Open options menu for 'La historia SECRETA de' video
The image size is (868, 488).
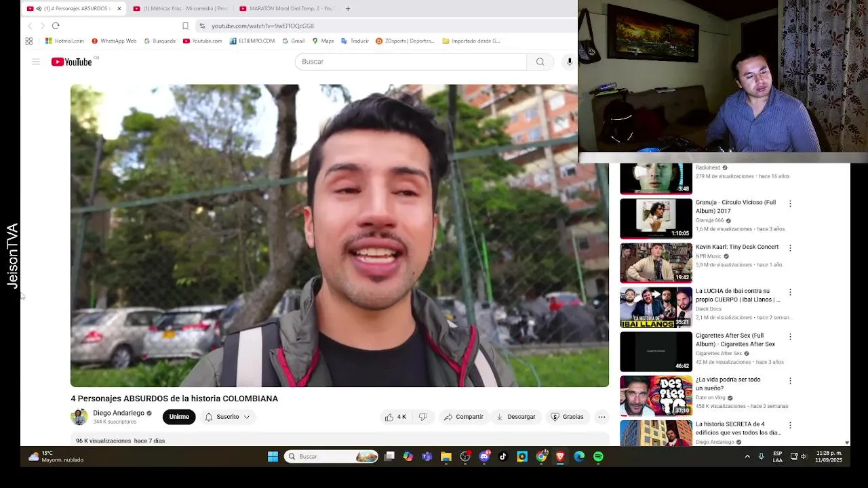[x=790, y=426]
